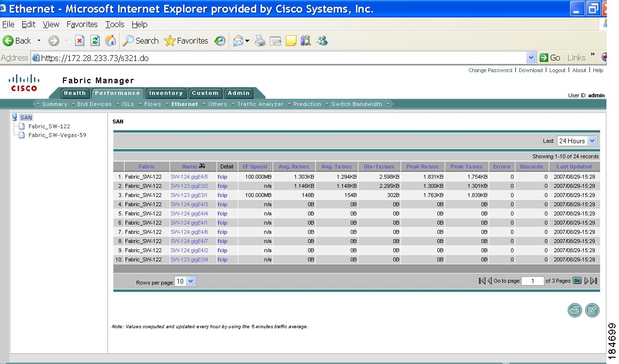Screen dimensions: 619x364
Task: Open the Rows per page dropdown
Action: 185,281
